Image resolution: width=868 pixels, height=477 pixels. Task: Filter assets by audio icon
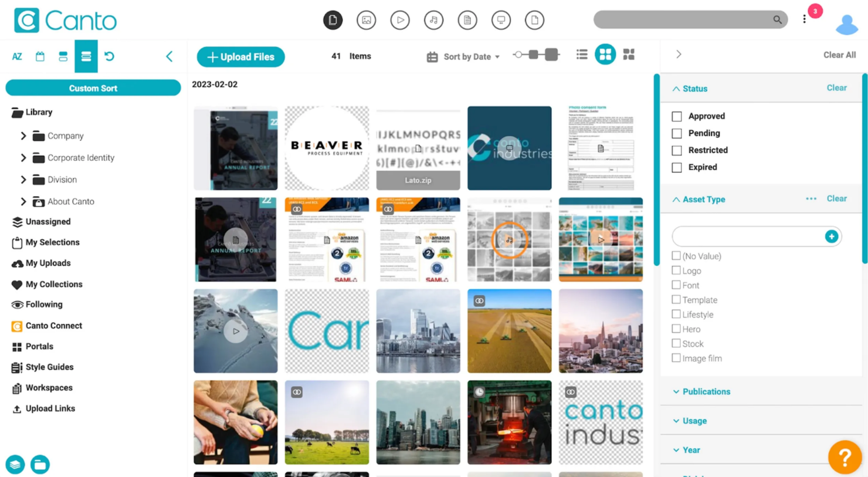point(433,20)
